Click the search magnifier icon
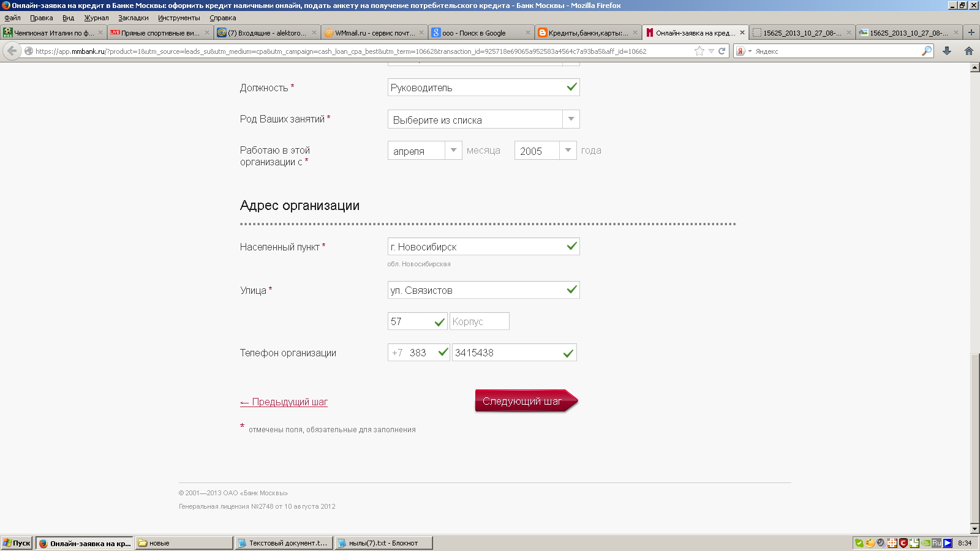Screen dimensions: 980x551 click(927, 51)
